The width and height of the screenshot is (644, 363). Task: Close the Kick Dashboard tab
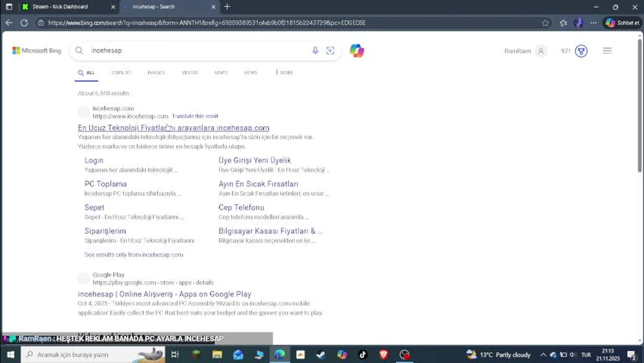[112, 7]
